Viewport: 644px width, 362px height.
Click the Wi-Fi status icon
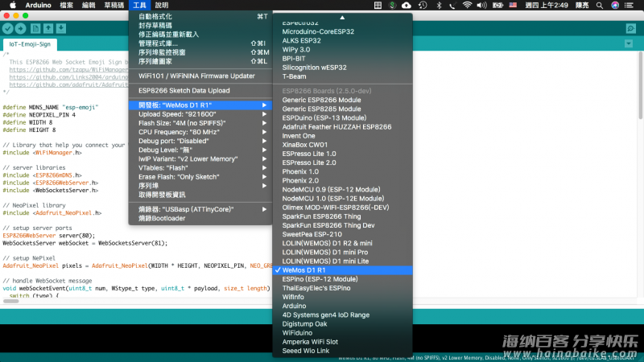pyautogui.click(x=467, y=5)
